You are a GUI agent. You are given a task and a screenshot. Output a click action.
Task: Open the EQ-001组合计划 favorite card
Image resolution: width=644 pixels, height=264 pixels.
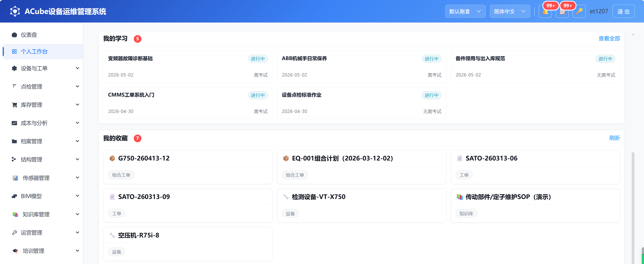tap(361, 167)
